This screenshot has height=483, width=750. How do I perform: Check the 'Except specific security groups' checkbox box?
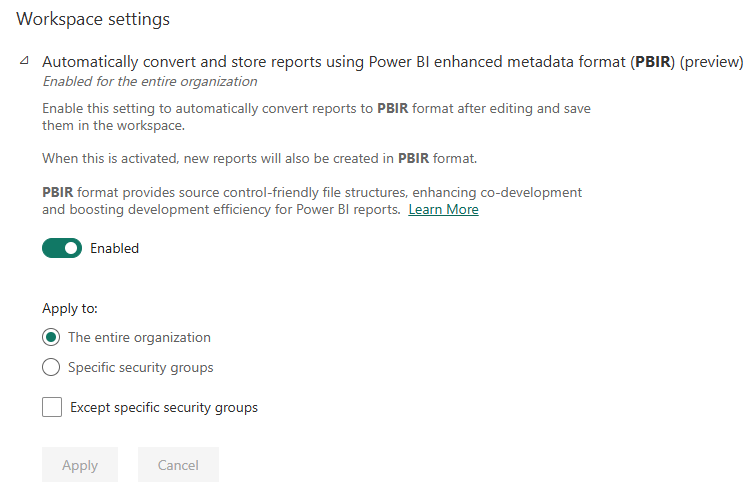point(52,407)
